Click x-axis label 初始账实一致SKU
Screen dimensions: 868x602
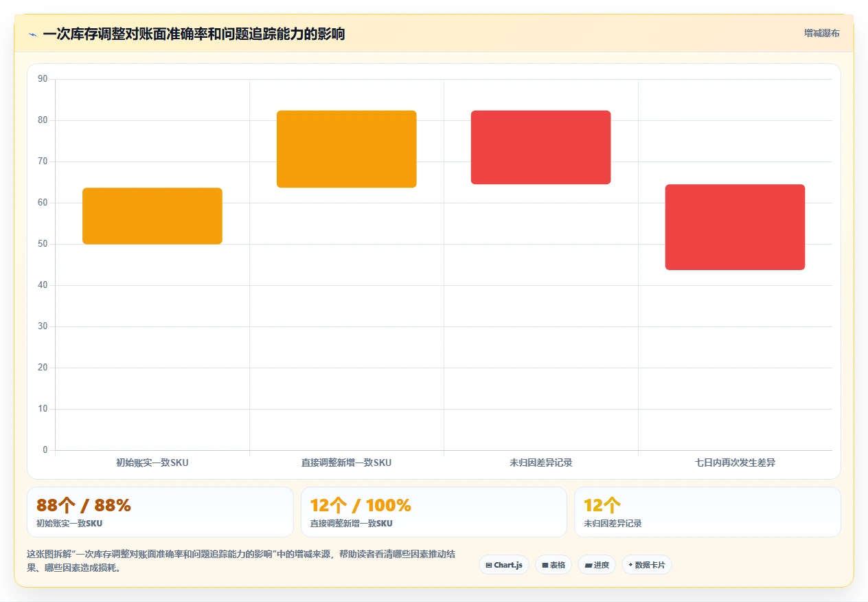(152, 462)
